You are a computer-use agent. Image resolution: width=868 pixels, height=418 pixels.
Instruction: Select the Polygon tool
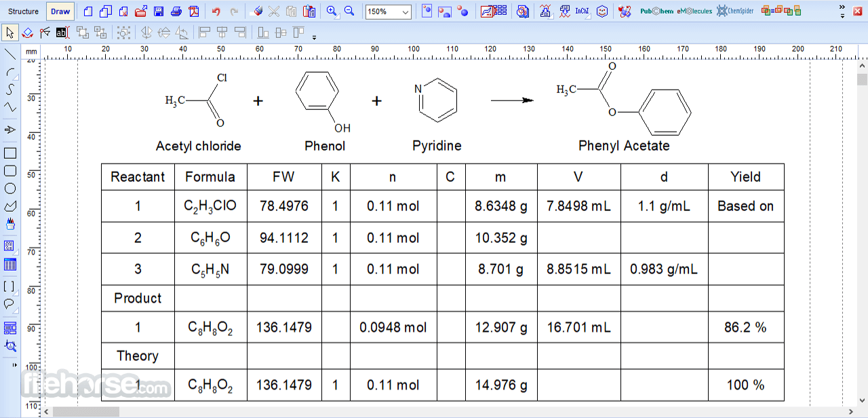(x=10, y=206)
